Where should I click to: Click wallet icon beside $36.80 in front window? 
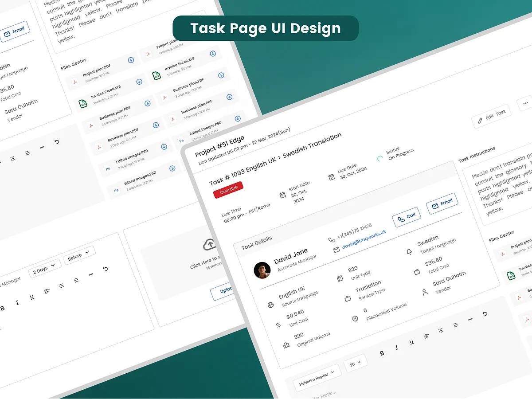pos(417,272)
